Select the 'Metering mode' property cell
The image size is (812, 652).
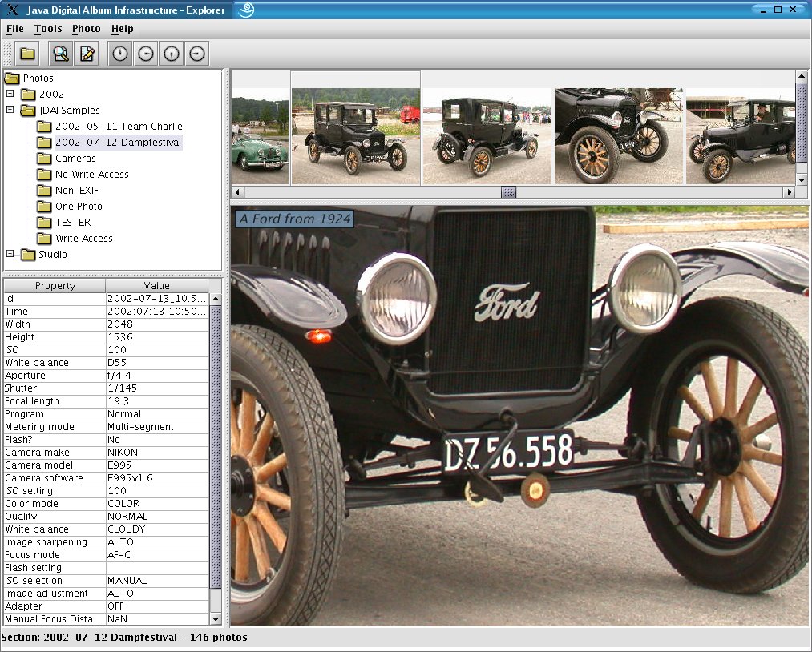pos(55,427)
